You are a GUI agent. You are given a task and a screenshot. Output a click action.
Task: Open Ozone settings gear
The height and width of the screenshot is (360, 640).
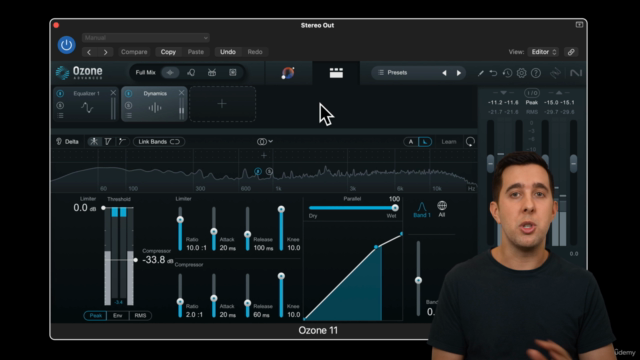coord(522,73)
